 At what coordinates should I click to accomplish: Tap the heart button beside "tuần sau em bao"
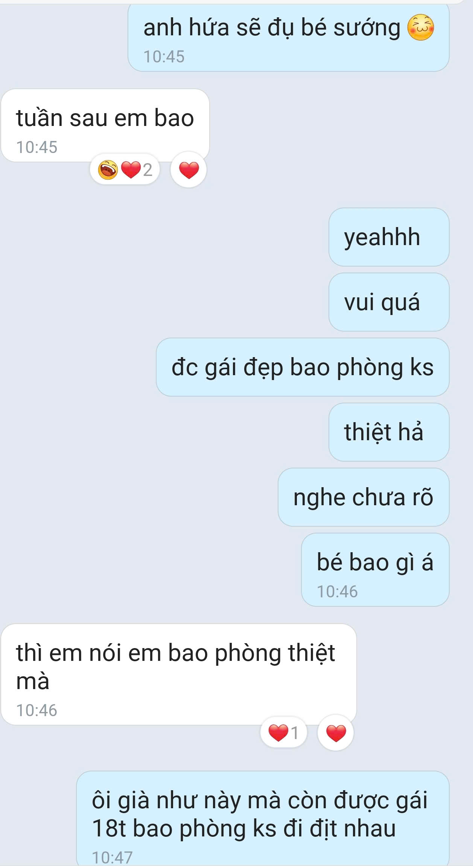189,170
